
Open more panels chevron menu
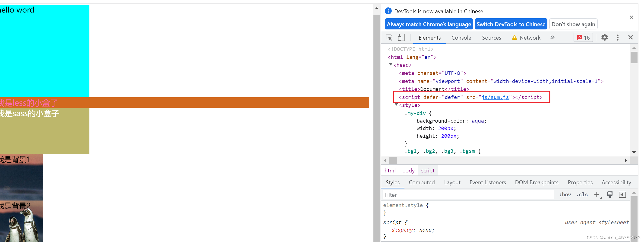coord(552,37)
